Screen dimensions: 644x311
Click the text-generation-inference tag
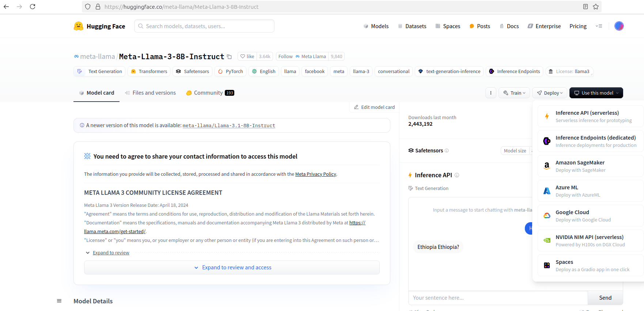pos(449,71)
